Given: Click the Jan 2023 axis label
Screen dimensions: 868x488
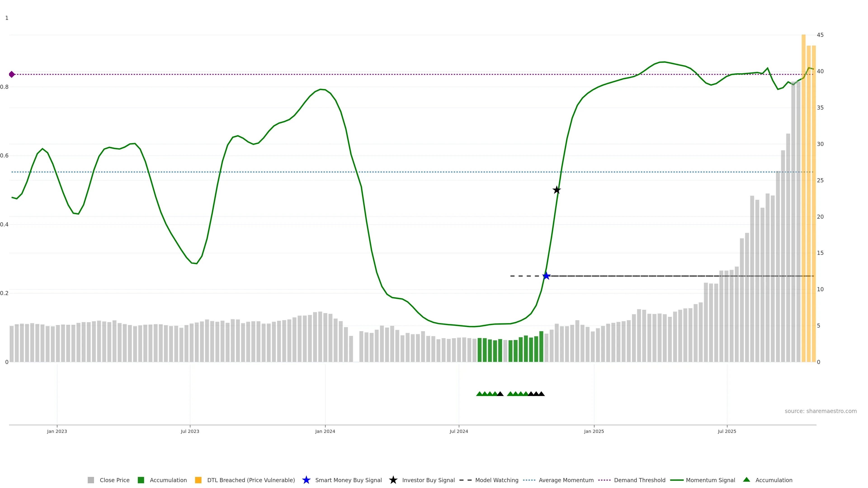Looking at the screenshot, I should pos(57,431).
